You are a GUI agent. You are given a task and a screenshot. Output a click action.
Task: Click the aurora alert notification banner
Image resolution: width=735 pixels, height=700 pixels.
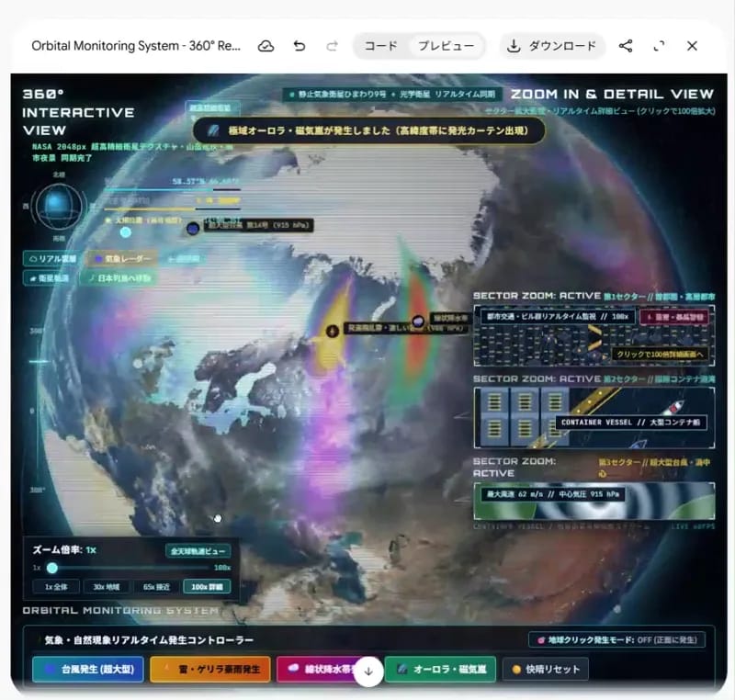[x=369, y=130]
